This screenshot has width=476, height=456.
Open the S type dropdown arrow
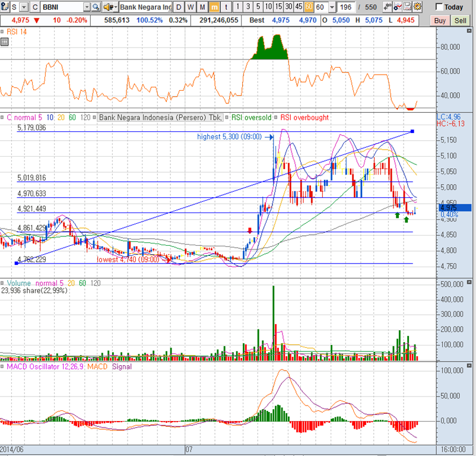24,7
